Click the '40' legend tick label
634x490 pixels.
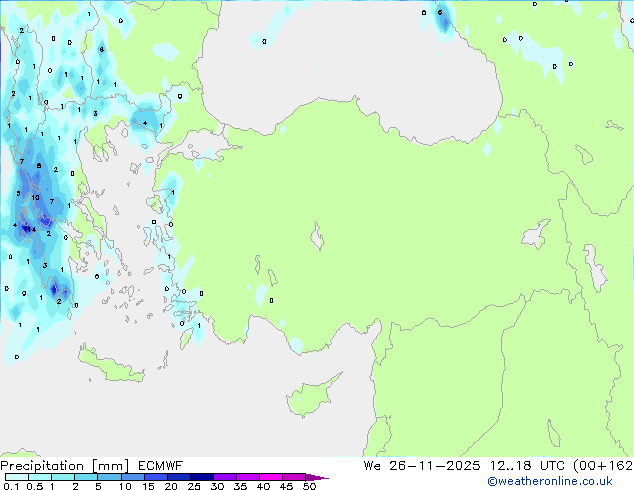point(263,486)
